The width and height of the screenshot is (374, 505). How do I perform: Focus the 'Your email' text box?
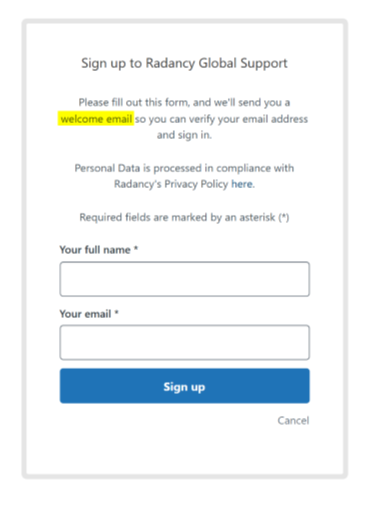pyautogui.click(x=185, y=342)
